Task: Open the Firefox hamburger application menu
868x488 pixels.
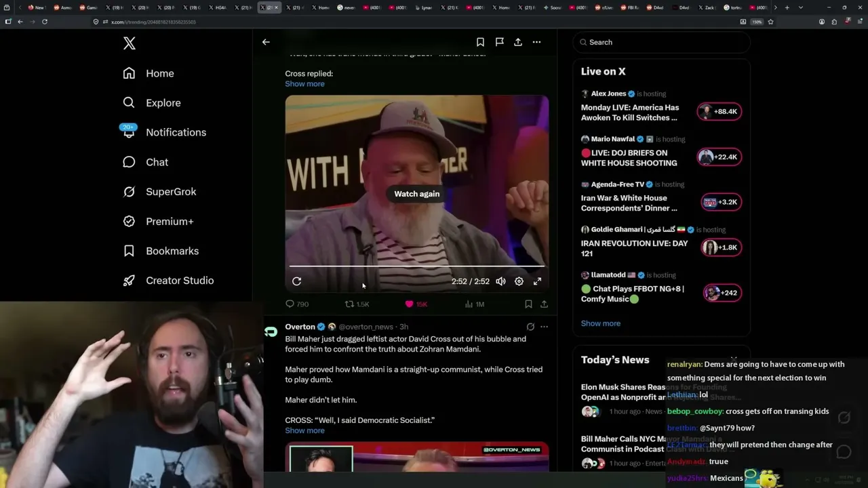Action: point(860,22)
